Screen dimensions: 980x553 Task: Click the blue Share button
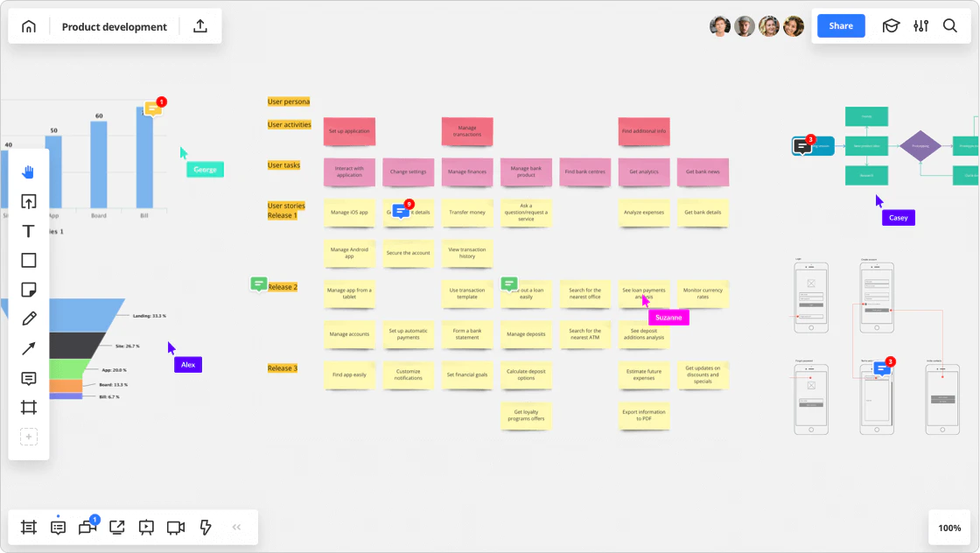841,26
